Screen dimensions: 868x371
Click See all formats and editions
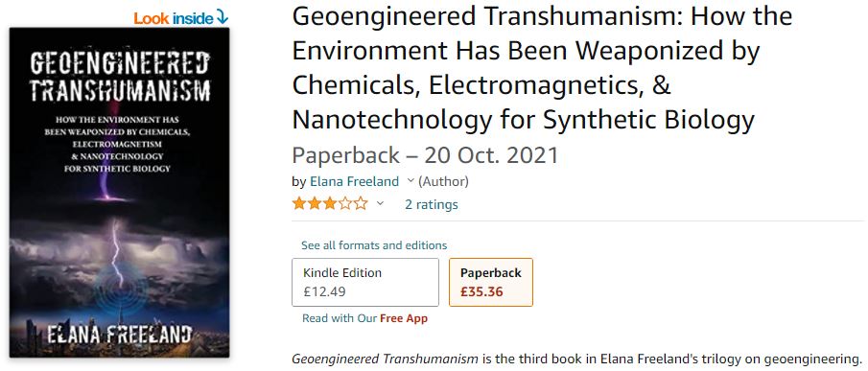pos(374,245)
